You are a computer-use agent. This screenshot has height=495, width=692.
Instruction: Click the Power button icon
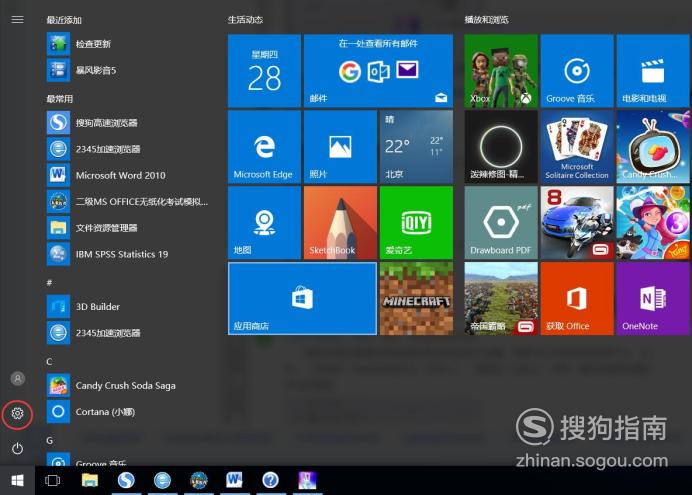pyautogui.click(x=17, y=448)
